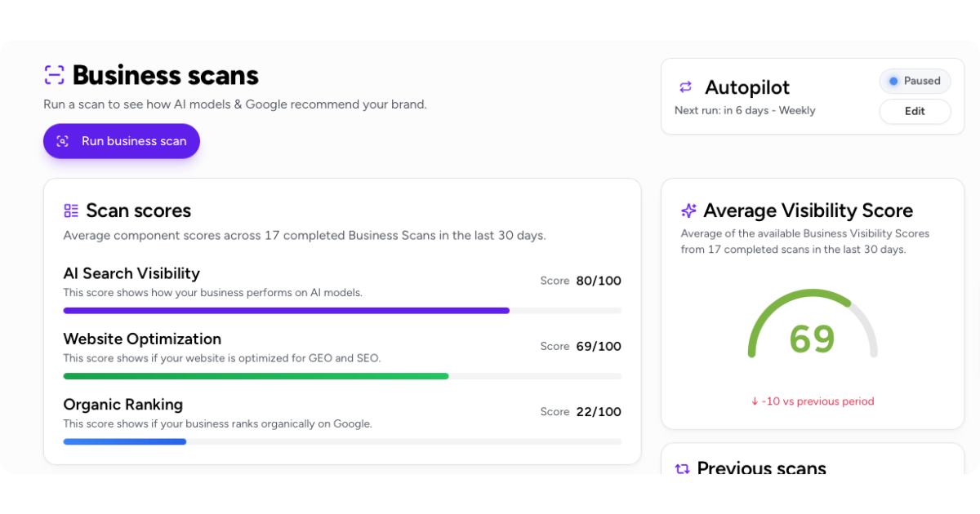Click the AI Search Visibility progress bar
Image resolution: width=980 pixels, height=514 pixels.
point(342,311)
